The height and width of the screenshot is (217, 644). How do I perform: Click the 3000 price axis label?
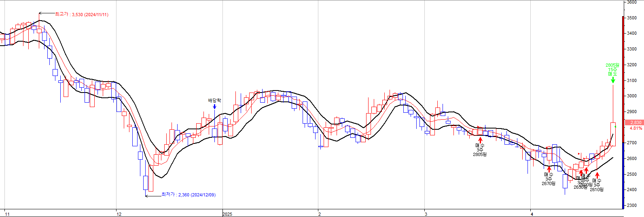point(632,96)
